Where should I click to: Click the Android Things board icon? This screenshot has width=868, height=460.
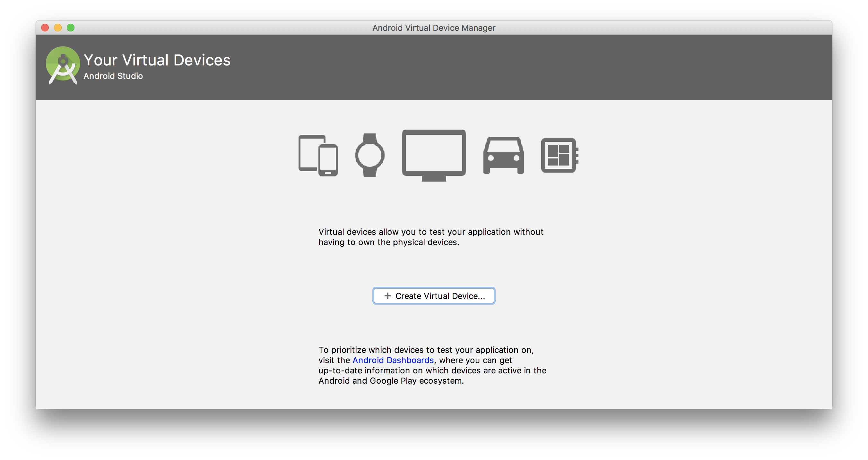point(559,155)
